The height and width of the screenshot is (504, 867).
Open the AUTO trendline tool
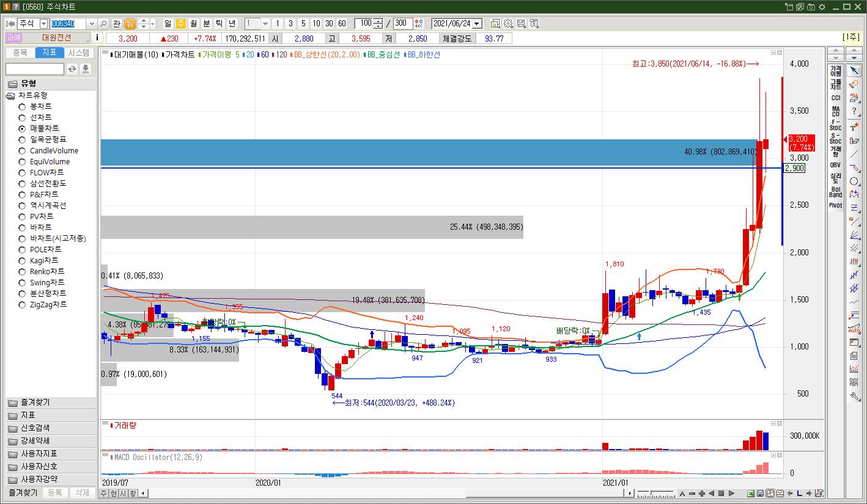click(x=854, y=329)
